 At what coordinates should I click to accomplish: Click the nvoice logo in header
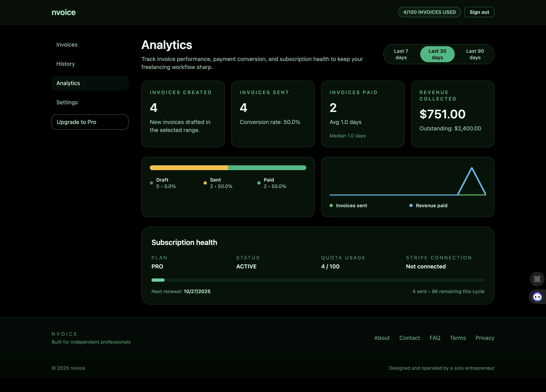point(64,12)
